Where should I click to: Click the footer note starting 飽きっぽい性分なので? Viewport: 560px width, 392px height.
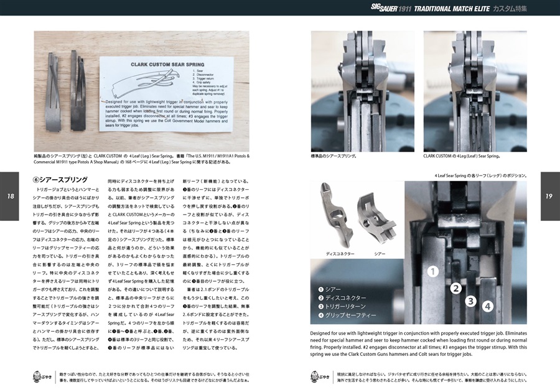[x=154, y=377]
